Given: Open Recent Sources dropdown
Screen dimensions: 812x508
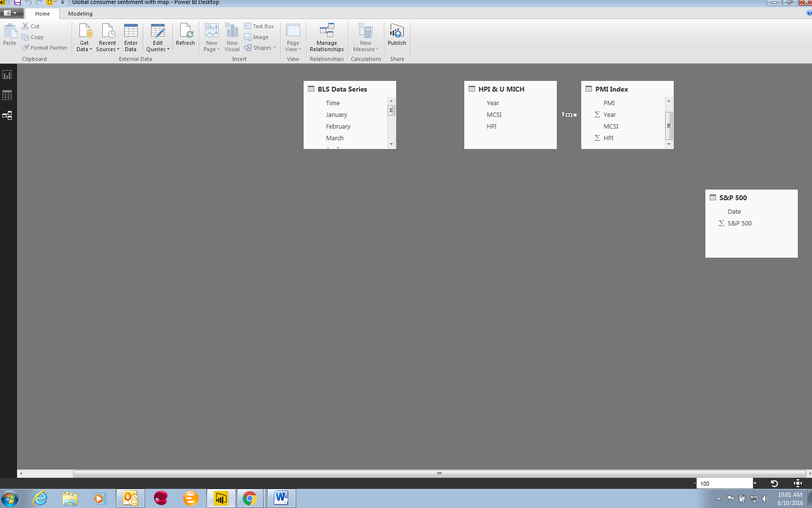Looking at the screenshot, I should tap(107, 38).
